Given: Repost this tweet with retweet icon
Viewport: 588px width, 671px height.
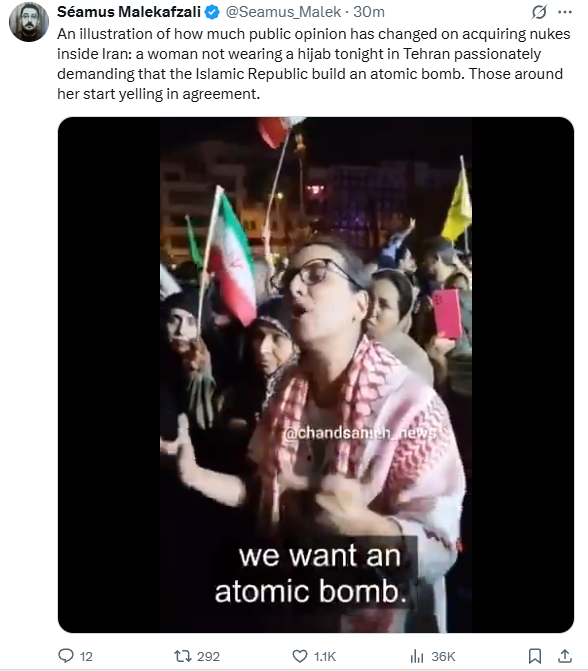Looking at the screenshot, I should tap(183, 656).
